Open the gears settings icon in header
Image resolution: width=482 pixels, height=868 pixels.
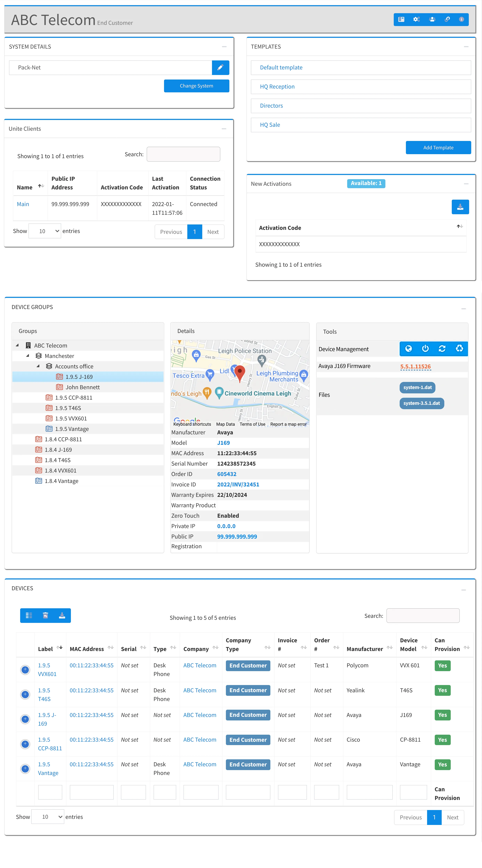click(416, 20)
